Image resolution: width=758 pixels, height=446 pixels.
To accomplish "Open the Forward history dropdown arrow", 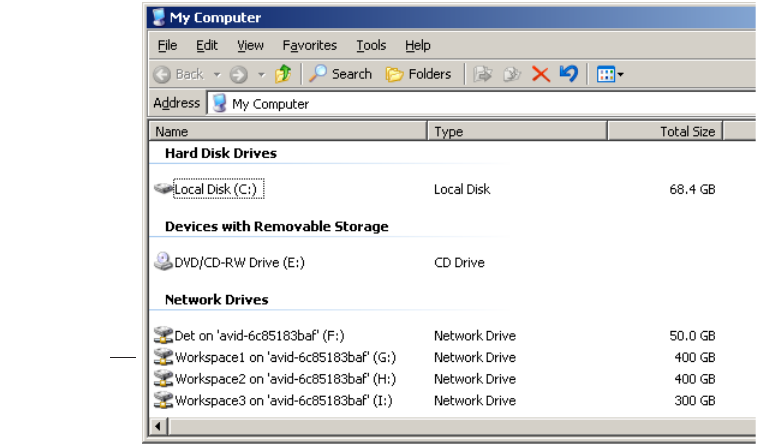I will coord(262,74).
